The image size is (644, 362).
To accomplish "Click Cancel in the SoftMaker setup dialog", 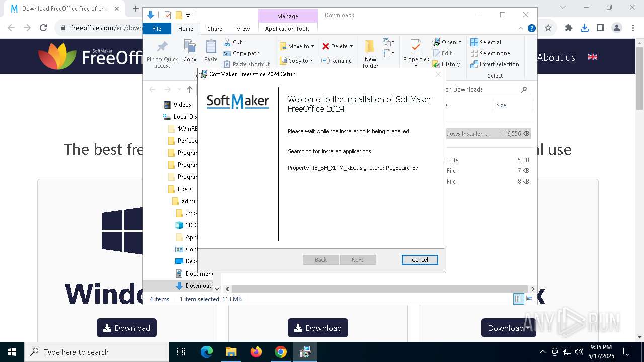I will click(x=420, y=260).
